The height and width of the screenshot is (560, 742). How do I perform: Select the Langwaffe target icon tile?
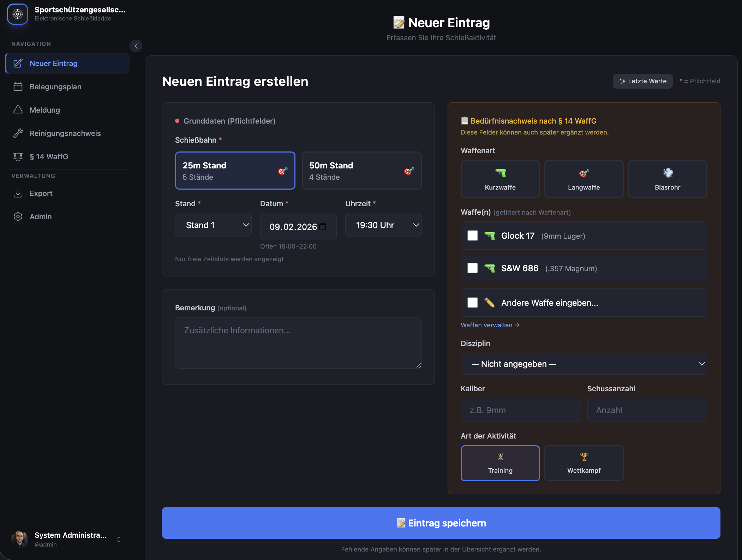coord(584,179)
